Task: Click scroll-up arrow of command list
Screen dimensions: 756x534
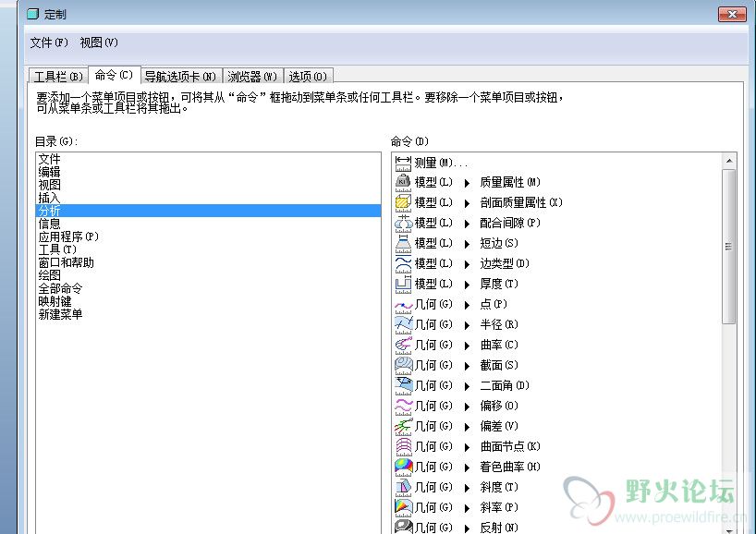Action: click(x=729, y=161)
